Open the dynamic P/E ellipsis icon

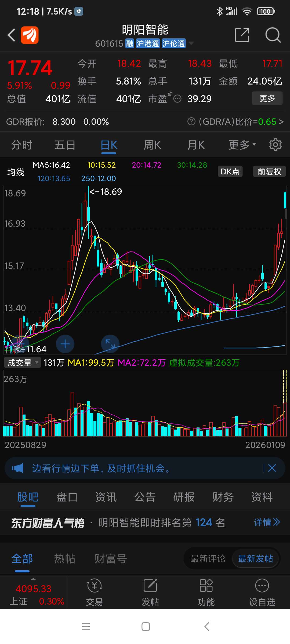177,99
